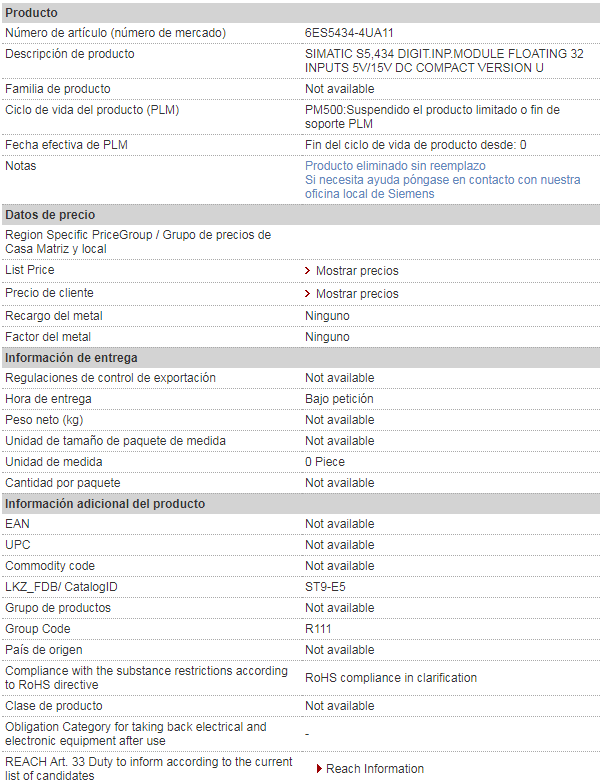Open the 'Producto eliminado sin reemplazo' note link

coord(395,166)
